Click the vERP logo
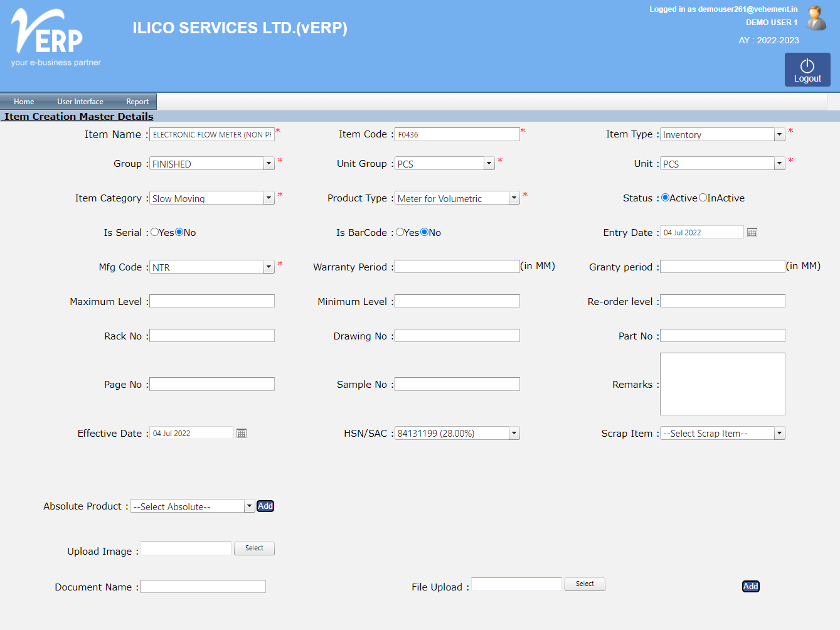 click(56, 38)
